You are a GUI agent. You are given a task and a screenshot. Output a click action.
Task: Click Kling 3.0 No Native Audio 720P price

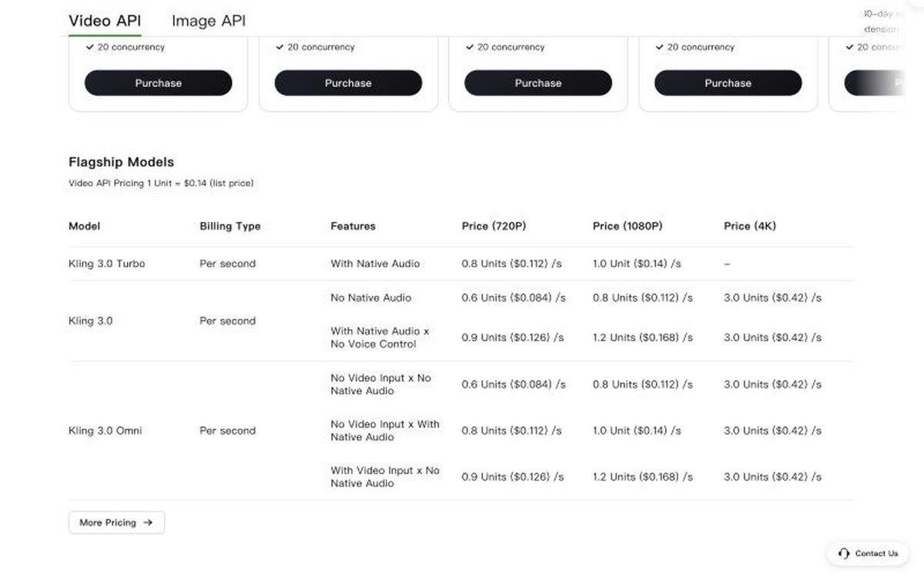(514, 297)
